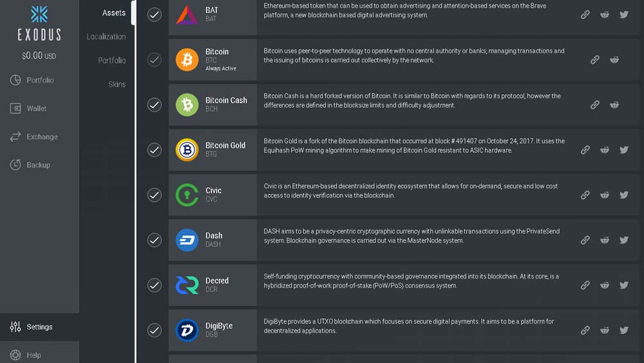Click the Exodus logo
Viewport: 644px width, 363px height.
point(39,14)
